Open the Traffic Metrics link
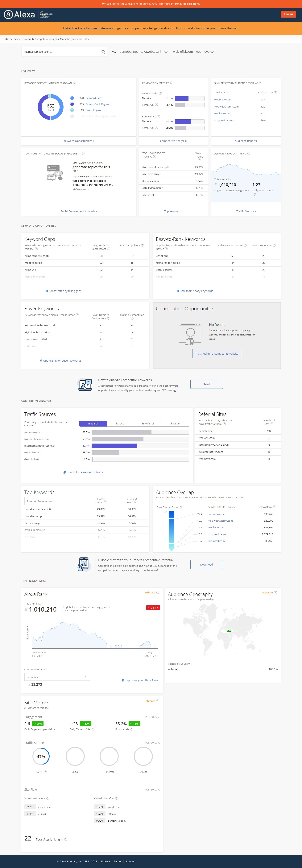 tap(246, 211)
